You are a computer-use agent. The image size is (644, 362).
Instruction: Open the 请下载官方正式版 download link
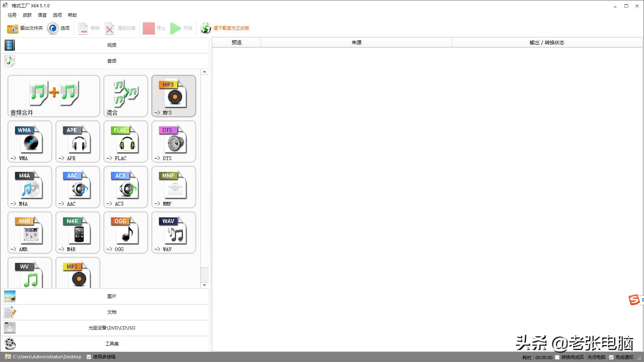(225, 28)
